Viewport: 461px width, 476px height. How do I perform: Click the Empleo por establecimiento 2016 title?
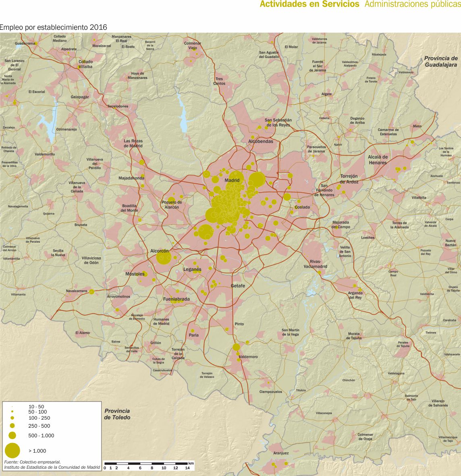coord(53,27)
